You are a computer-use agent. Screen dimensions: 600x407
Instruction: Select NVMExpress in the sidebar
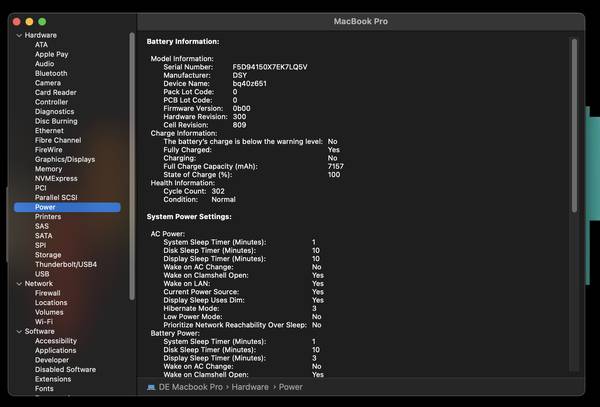[x=56, y=179]
